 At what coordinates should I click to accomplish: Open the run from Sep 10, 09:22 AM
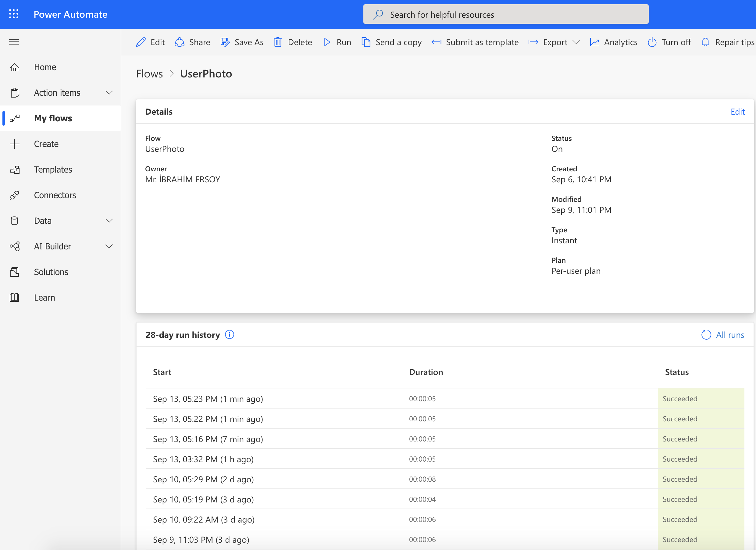tap(445, 519)
